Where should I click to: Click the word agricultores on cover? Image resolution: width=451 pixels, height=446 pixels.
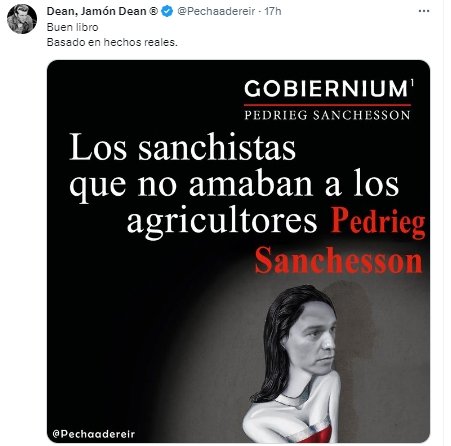[222, 221]
